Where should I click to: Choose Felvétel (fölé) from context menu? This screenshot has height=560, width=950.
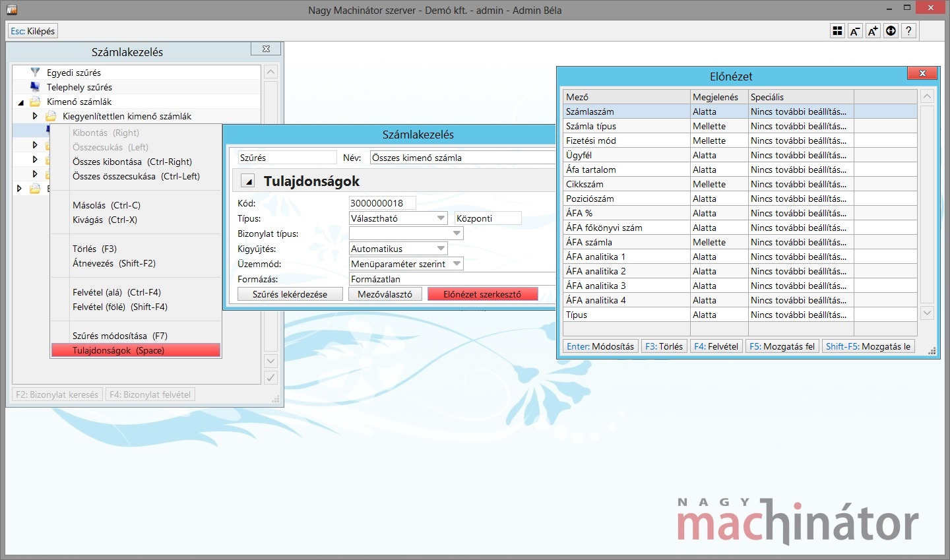pyautogui.click(x=135, y=307)
